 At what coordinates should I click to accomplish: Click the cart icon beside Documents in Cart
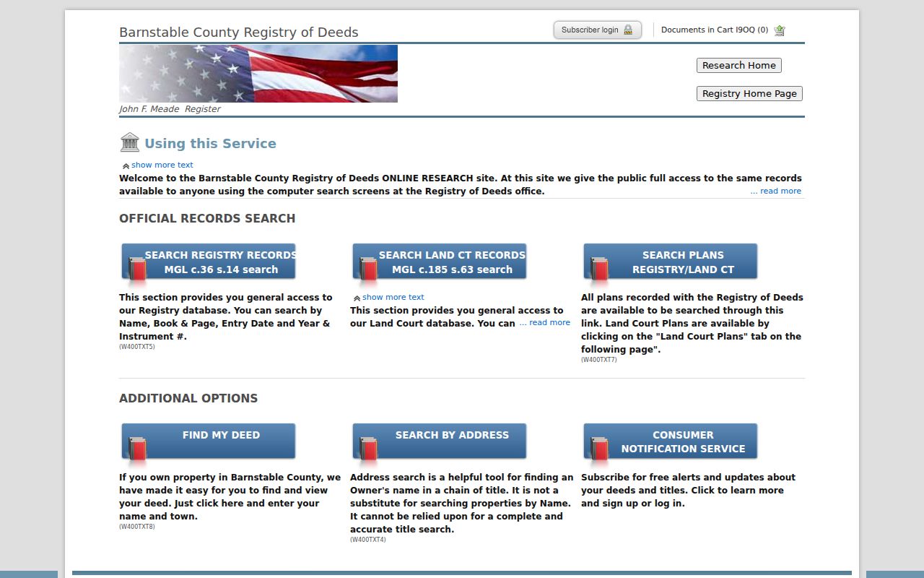pyautogui.click(x=780, y=30)
